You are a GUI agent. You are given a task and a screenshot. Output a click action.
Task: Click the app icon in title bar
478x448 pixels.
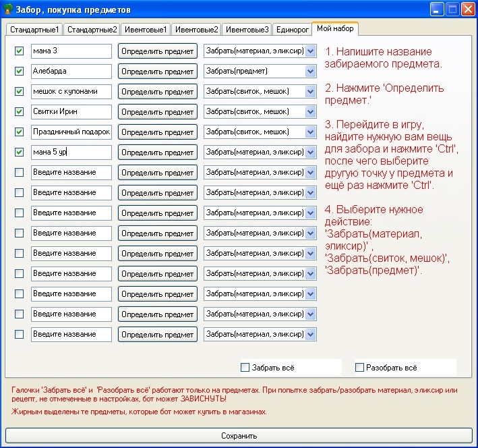coord(8,9)
